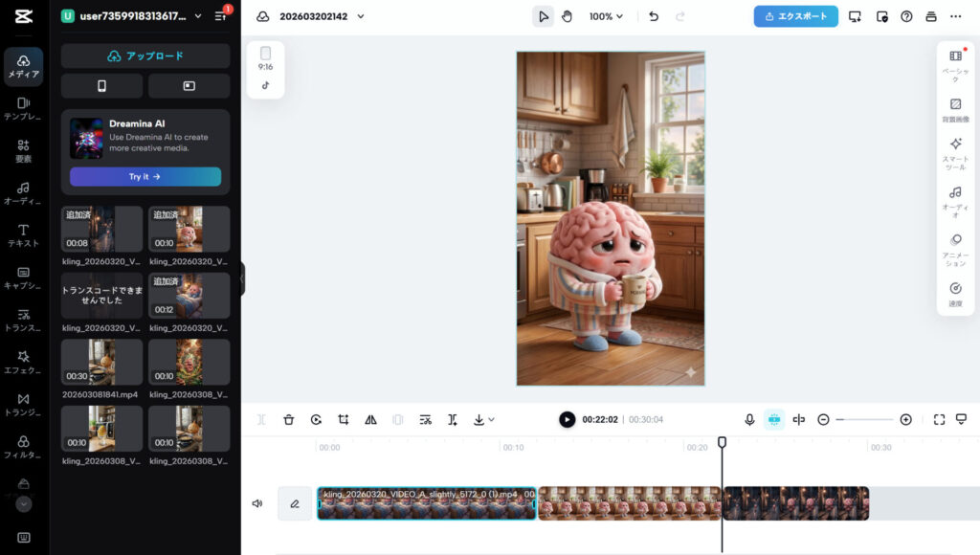Select the crop tool in timeline toolbar
980x555 pixels.
[x=343, y=419]
